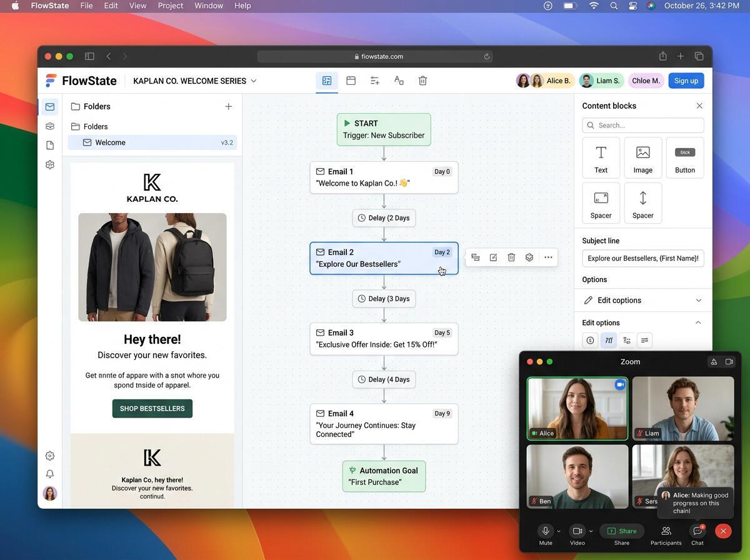The height and width of the screenshot is (560, 750).
Task: Toggle the highlighted italic edit option
Action: 608,341
